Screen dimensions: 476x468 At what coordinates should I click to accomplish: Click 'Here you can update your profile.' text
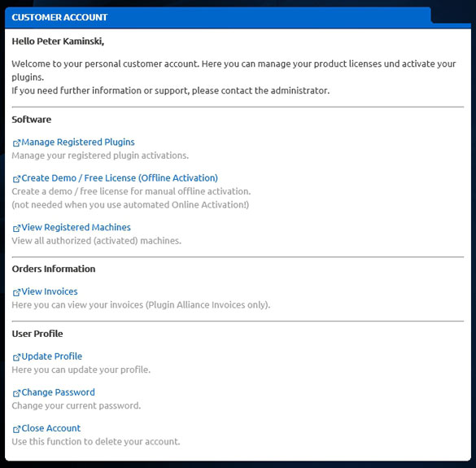81,370
